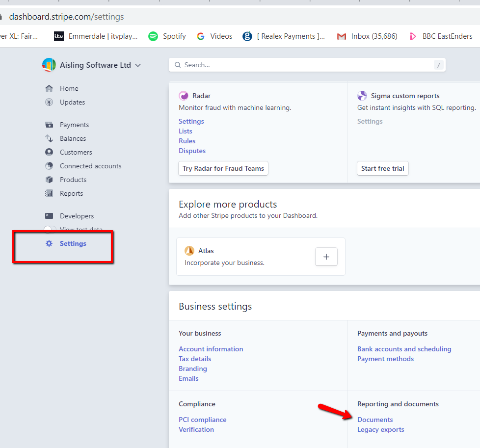This screenshot has width=480, height=448.
Task: Open Reports in the sidebar menu
Action: click(x=71, y=194)
